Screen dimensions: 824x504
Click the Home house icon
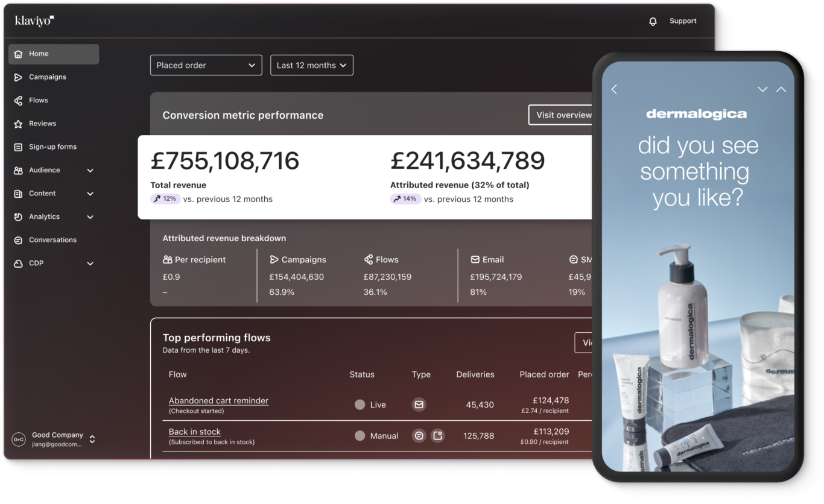coord(18,54)
